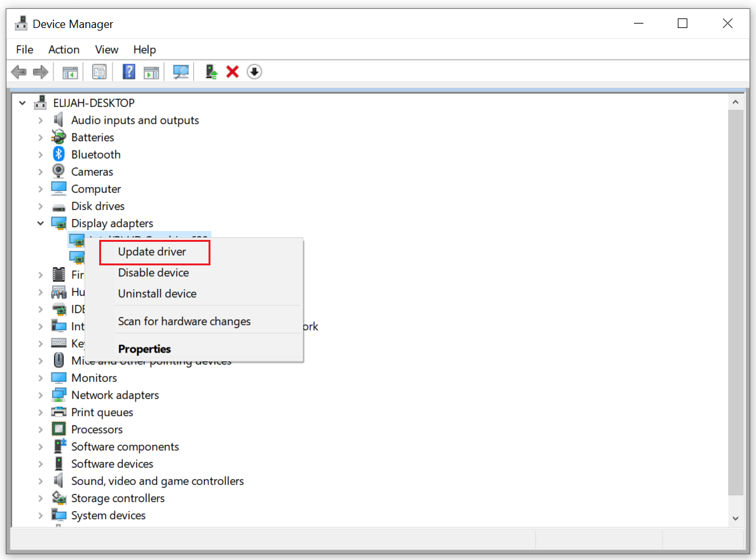The height and width of the screenshot is (560, 756).
Task: Expand the Network adapters node
Action: [x=41, y=395]
